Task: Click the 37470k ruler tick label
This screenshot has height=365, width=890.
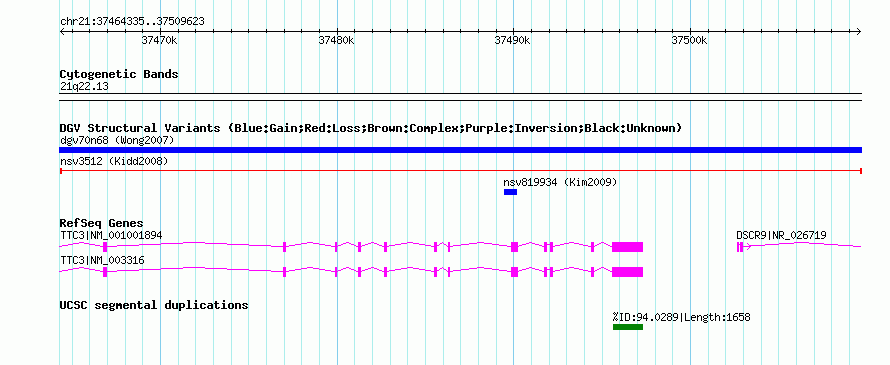Action: coord(160,40)
